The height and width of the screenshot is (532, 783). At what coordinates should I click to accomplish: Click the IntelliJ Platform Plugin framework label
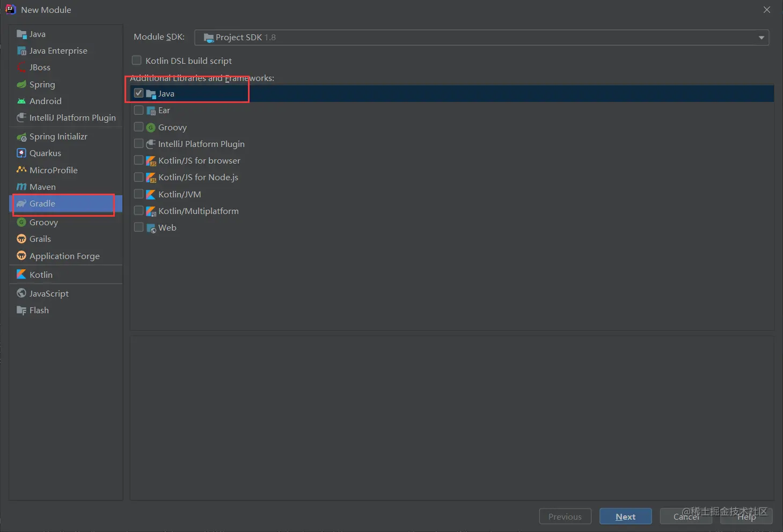(x=201, y=144)
